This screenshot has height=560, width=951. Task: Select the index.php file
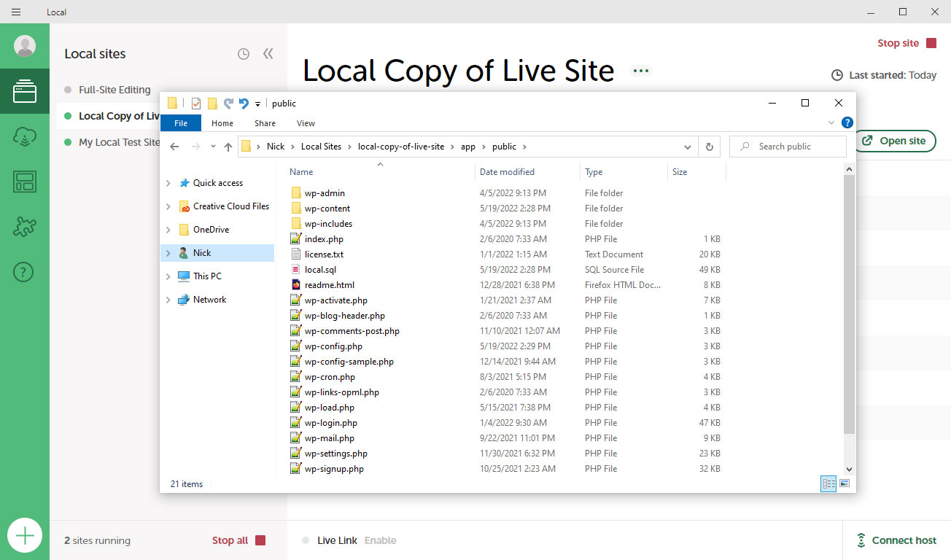[324, 239]
